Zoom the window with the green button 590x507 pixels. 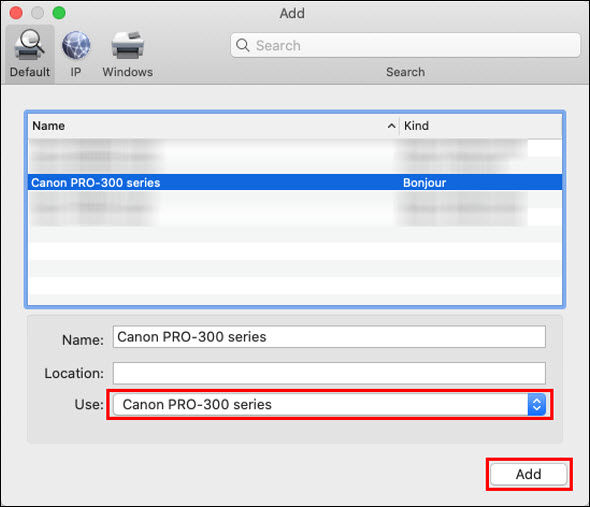tap(59, 13)
